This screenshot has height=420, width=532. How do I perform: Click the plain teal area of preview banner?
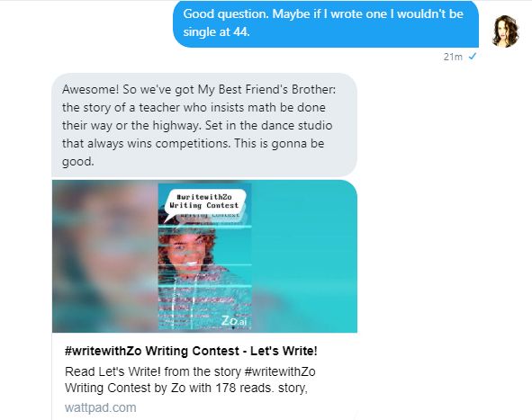point(304,256)
